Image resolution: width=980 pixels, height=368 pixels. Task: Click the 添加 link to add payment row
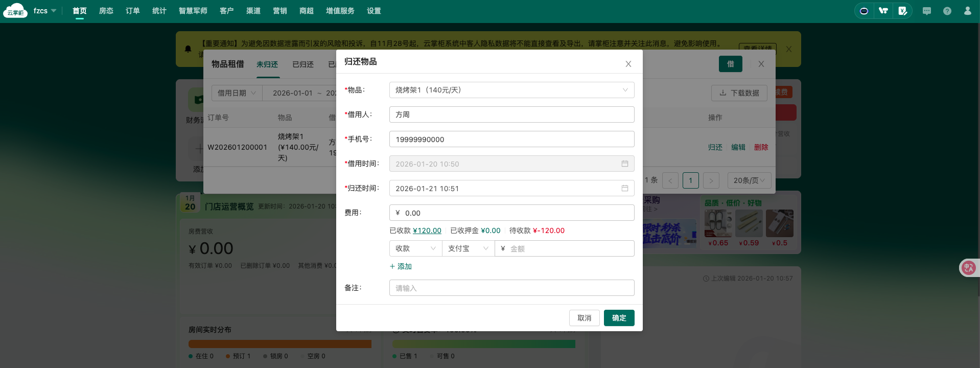click(x=401, y=266)
